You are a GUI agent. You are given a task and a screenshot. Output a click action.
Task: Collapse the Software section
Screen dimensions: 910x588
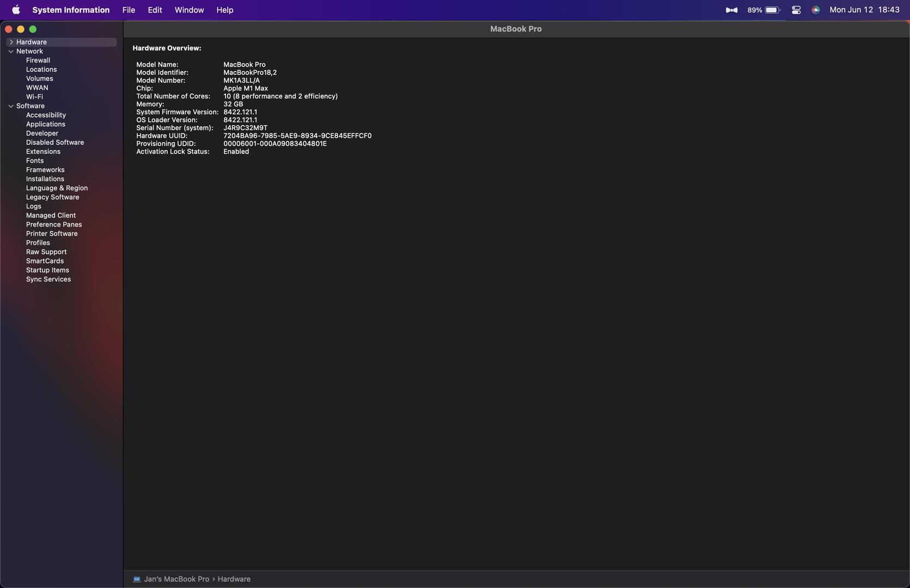click(11, 106)
